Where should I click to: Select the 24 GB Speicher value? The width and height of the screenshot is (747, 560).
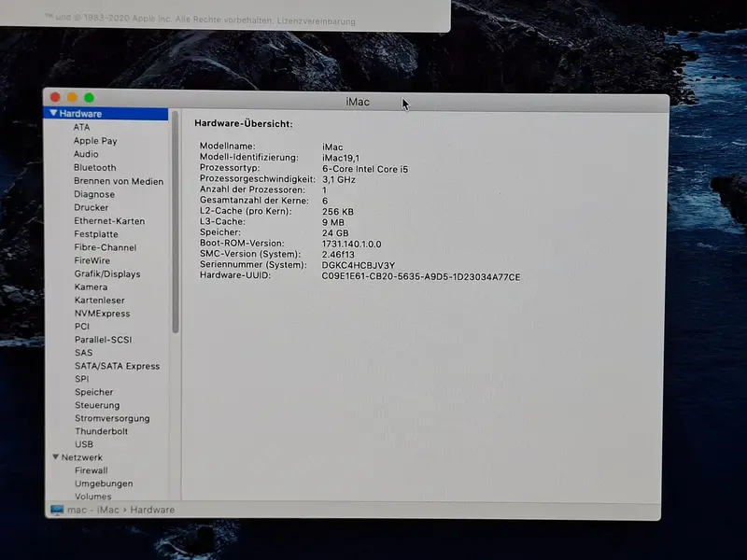click(x=335, y=232)
